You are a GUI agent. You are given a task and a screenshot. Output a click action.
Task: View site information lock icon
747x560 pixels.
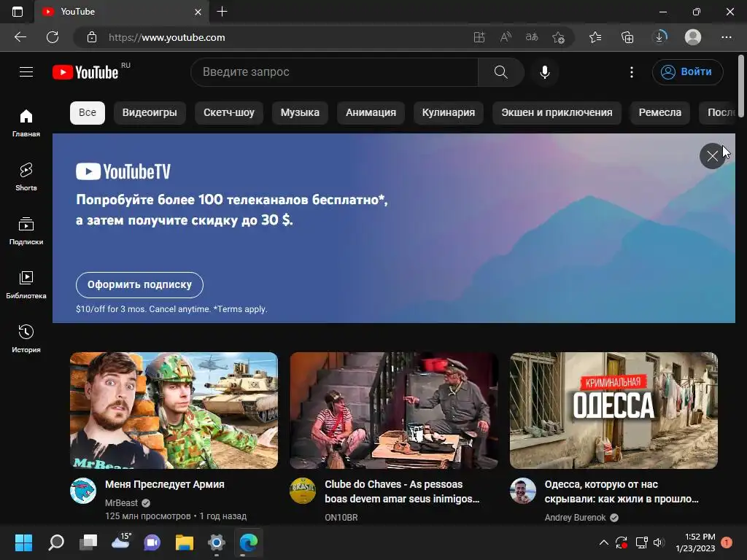pyautogui.click(x=92, y=37)
